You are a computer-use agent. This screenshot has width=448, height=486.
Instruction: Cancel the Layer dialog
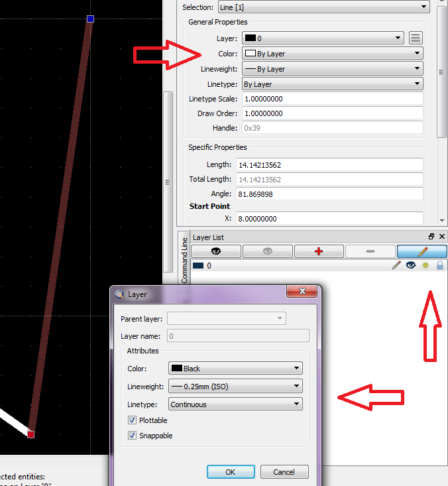tap(284, 471)
